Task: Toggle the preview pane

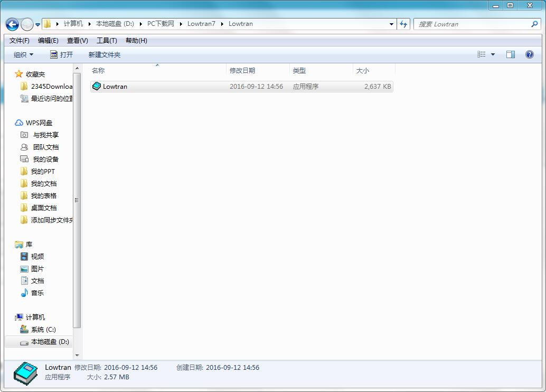Action: (510, 54)
